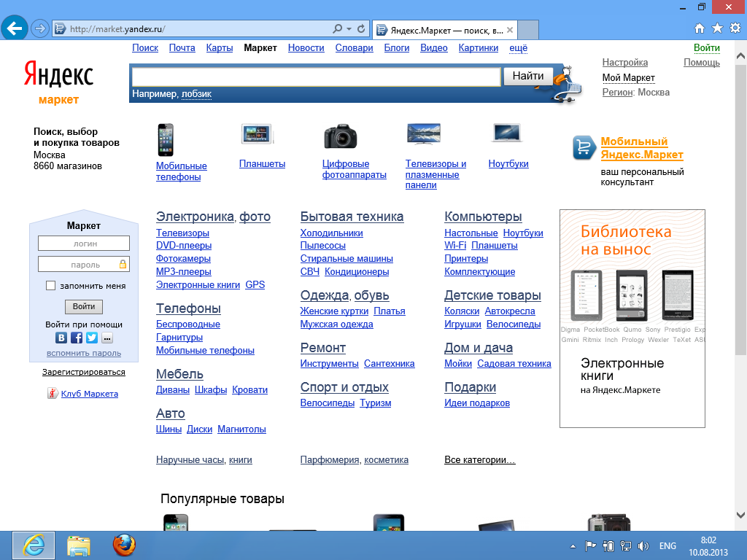Screen dimensions: 747x560
Task: Open Favorites star icon
Action: [x=717, y=28]
